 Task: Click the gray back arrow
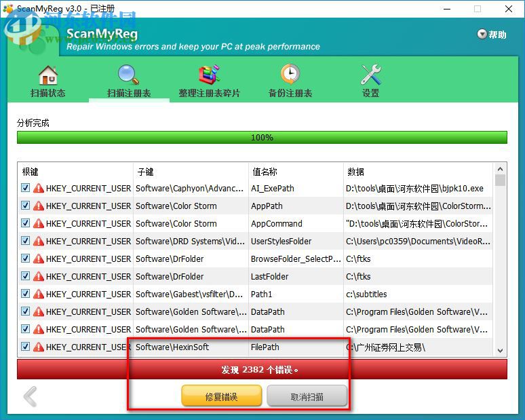pyautogui.click(x=30, y=396)
